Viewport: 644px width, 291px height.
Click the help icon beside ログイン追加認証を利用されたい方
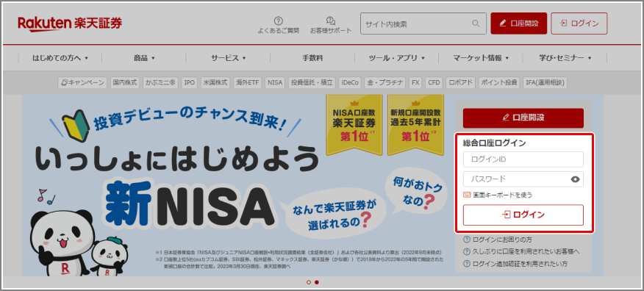click(x=467, y=264)
